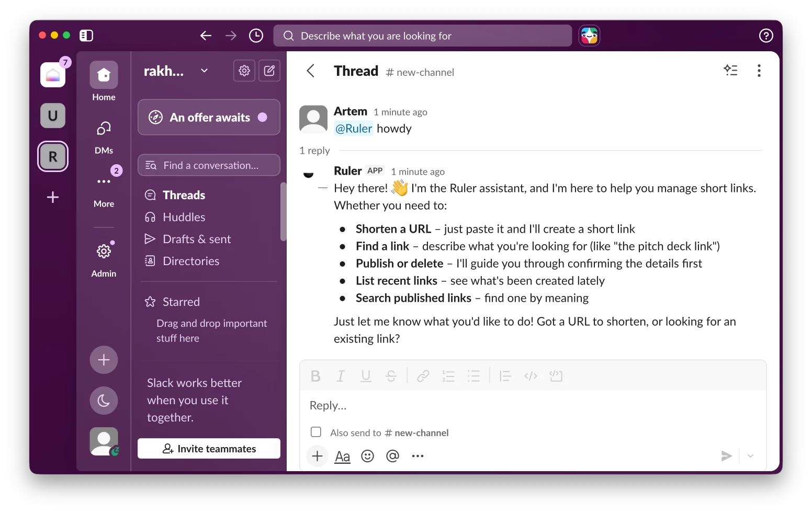812x513 pixels.
Task: Toggle ordered list formatting
Action: pos(448,376)
